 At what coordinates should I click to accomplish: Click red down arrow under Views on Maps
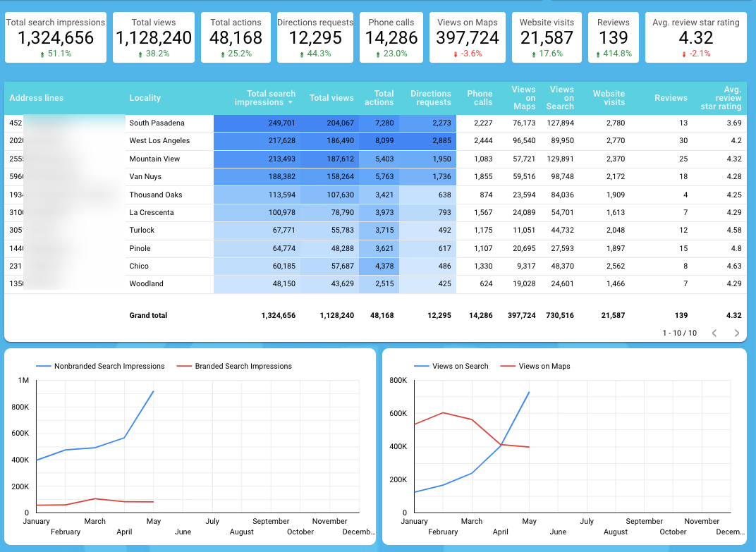pos(456,54)
